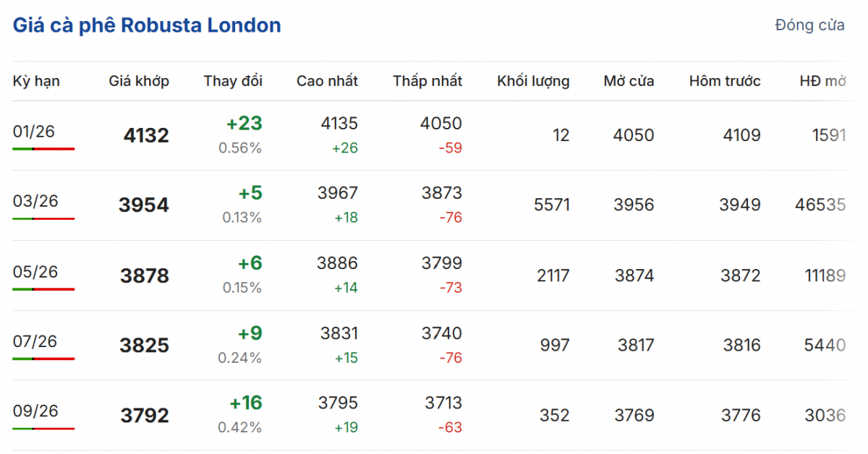
Task: Click the range bar under 01/26
Action: [x=43, y=149]
